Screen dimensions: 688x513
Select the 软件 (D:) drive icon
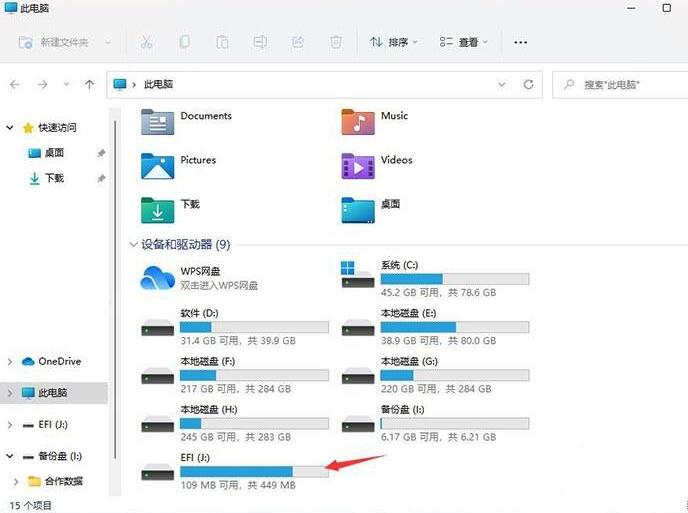158,327
